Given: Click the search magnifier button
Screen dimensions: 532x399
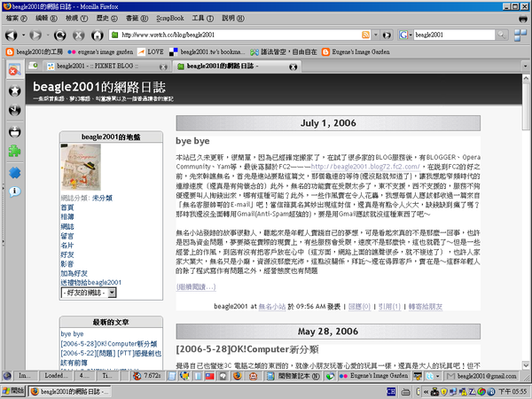Looking at the screenshot, I should pyautogui.click(x=502, y=35).
